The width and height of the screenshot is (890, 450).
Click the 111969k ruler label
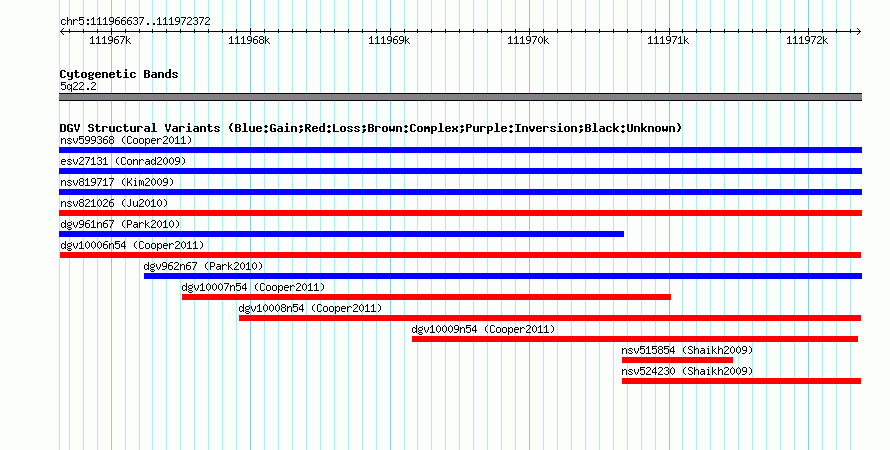coord(389,40)
